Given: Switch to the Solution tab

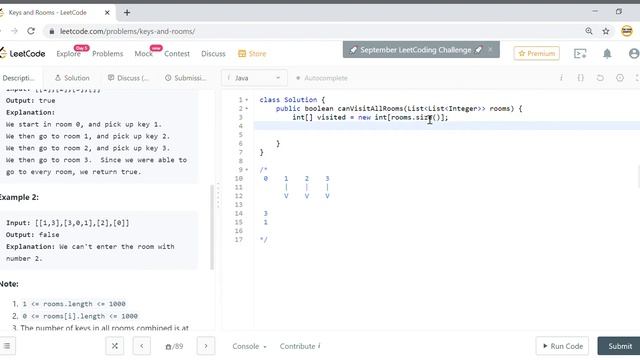Looking at the screenshot, I should (x=72, y=78).
